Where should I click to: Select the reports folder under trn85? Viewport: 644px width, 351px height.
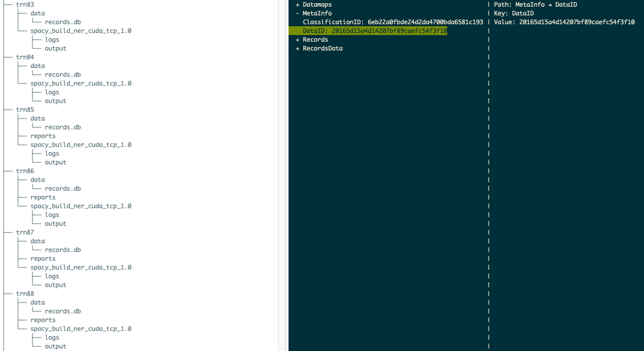point(42,136)
